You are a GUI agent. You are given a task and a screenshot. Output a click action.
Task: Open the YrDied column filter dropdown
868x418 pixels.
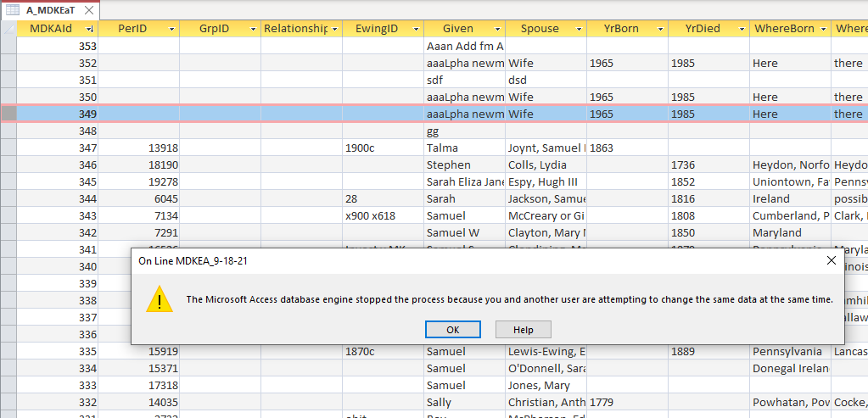742,29
